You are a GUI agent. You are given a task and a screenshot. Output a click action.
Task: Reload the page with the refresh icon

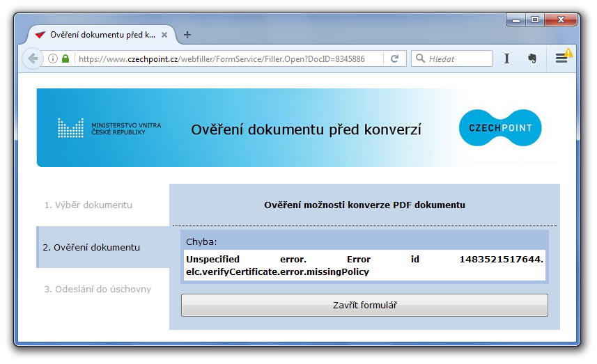(395, 58)
